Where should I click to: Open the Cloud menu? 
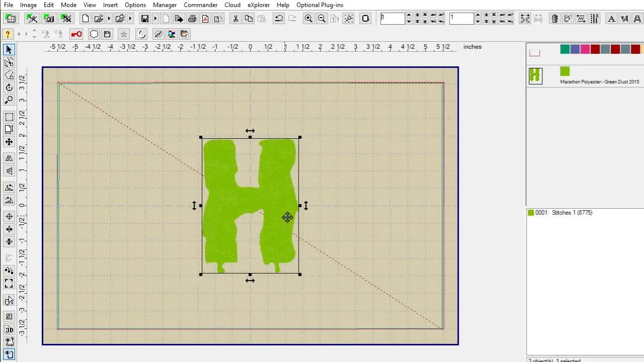tap(232, 5)
